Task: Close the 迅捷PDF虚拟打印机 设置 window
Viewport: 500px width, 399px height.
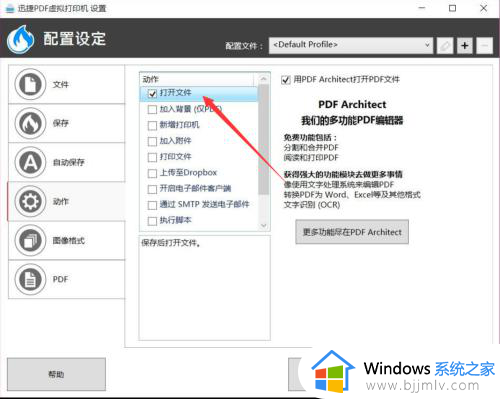Action: coord(483,8)
